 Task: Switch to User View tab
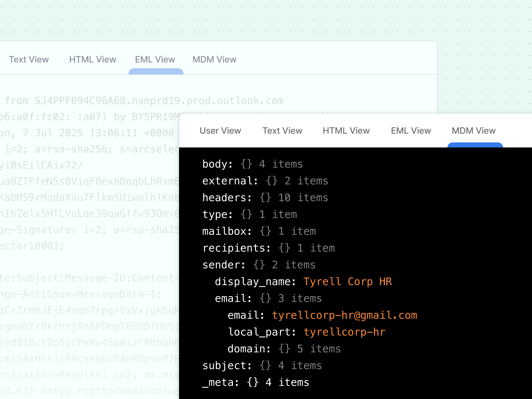tap(220, 131)
